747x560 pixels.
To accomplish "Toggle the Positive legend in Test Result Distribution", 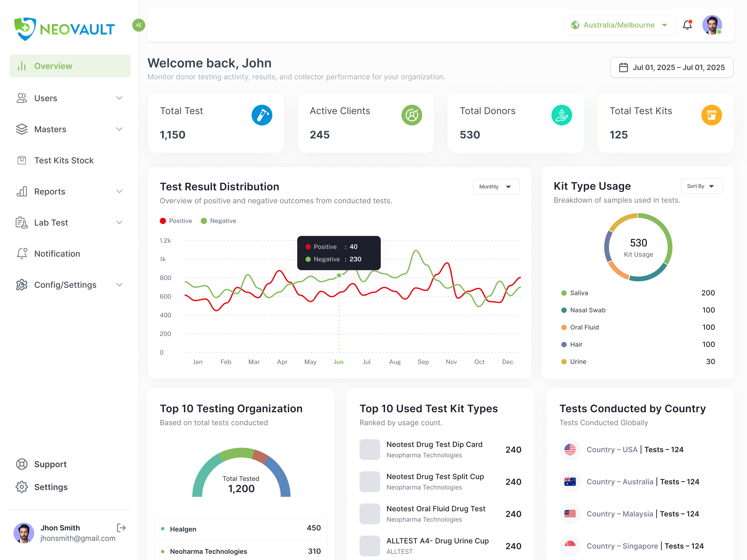I will pos(176,221).
